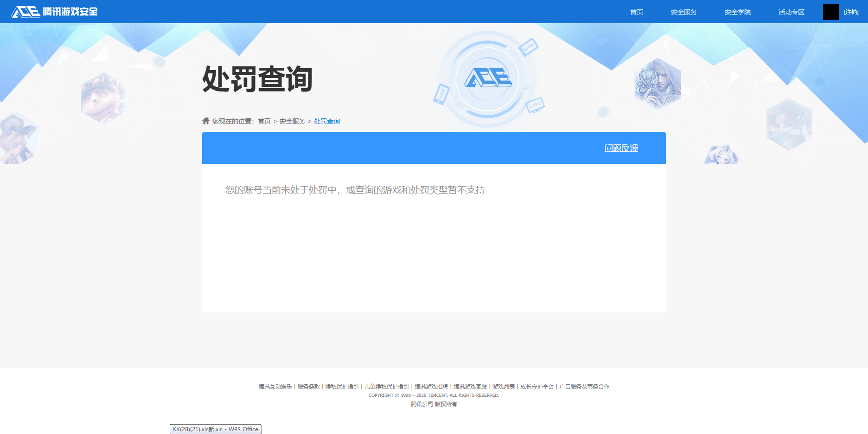868x434 pixels.
Task: Open the 安全服务 nav menu
Action: pos(683,12)
